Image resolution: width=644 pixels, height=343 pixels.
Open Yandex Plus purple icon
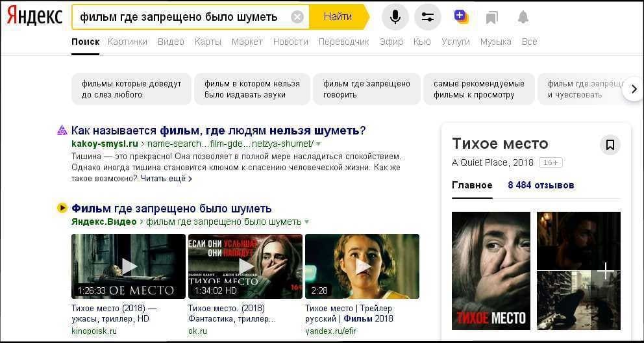461,17
